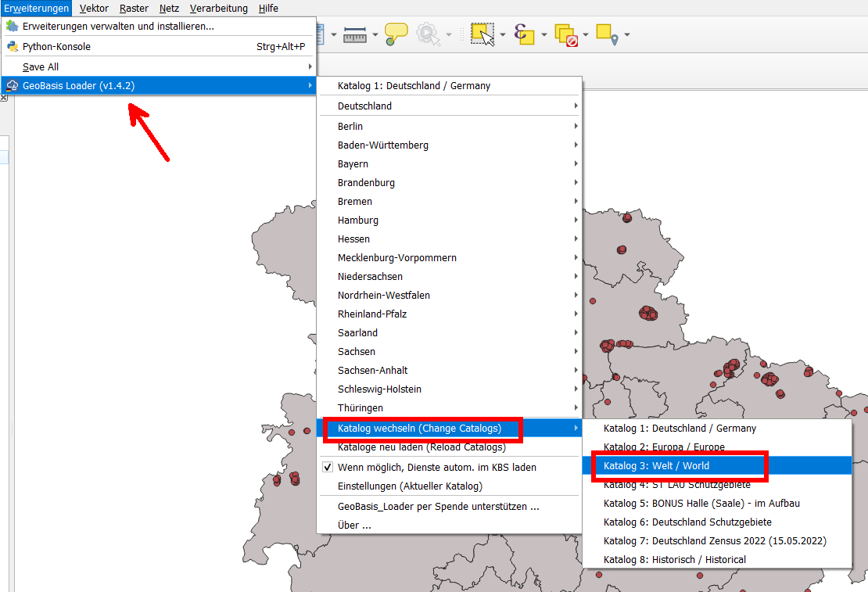The height and width of the screenshot is (592, 868).
Task: Open the select by expression tool
Action: pos(522,34)
